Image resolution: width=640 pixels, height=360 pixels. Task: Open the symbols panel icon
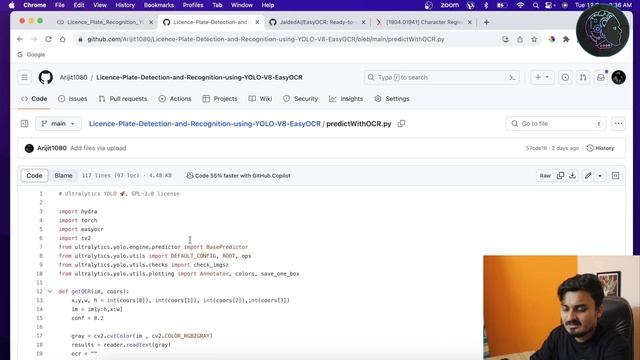[616, 176]
